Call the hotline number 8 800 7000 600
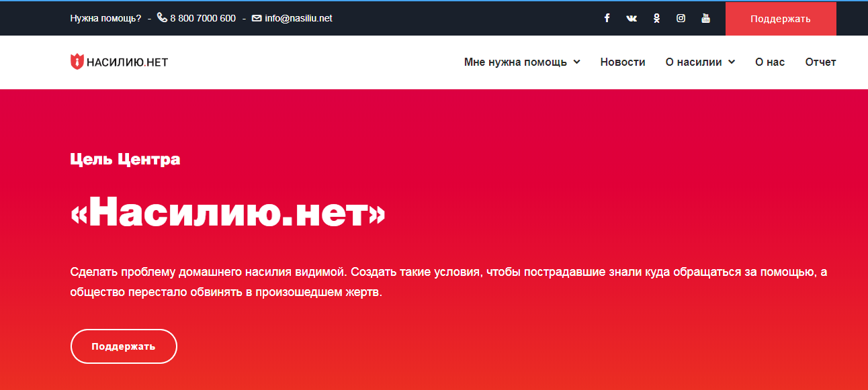Screen dimensions: 868x390 (203, 18)
